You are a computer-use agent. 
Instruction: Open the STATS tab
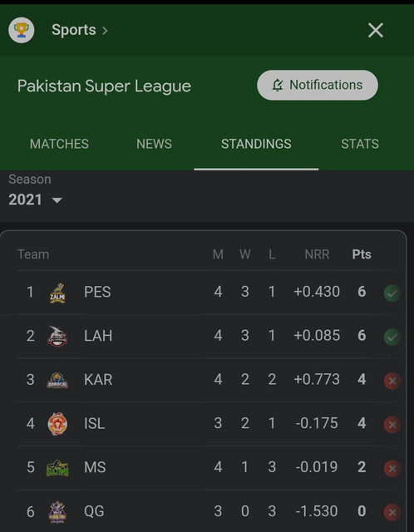360,144
